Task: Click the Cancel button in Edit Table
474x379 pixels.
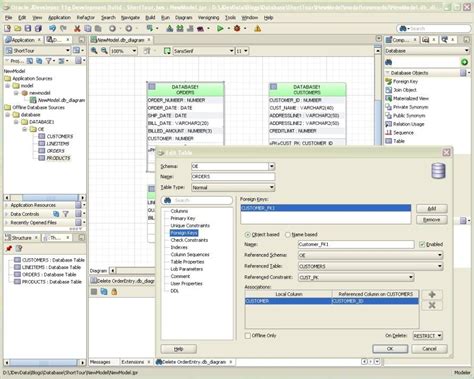Action: 429,349
